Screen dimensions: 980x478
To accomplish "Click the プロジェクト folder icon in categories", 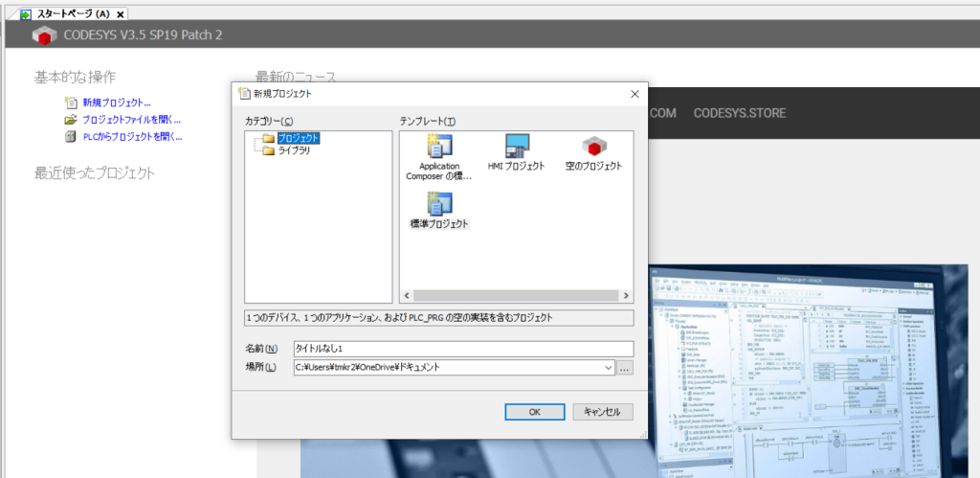I will [269, 138].
